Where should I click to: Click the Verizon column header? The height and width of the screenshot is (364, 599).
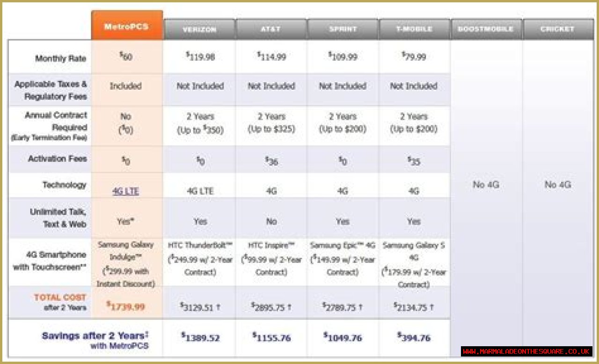(199, 29)
